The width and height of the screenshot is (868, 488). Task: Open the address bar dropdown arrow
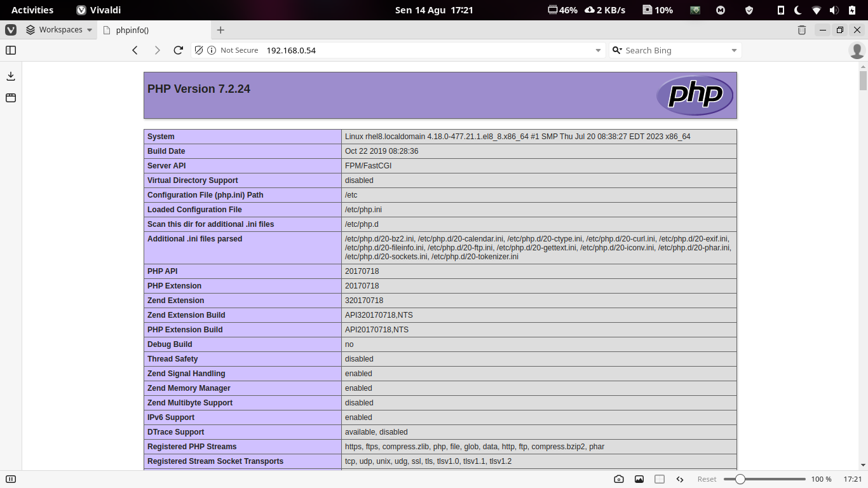click(597, 50)
